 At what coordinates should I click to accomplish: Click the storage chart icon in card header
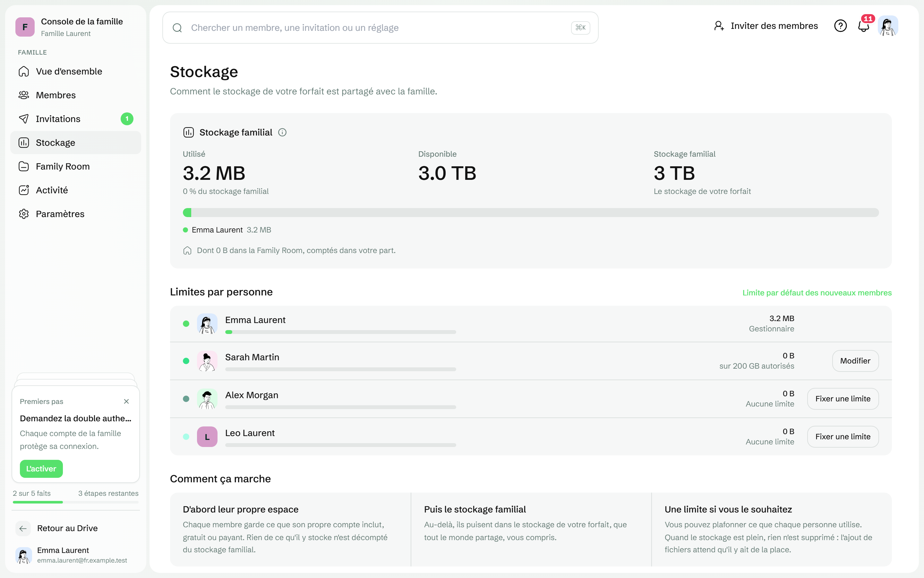pyautogui.click(x=189, y=132)
